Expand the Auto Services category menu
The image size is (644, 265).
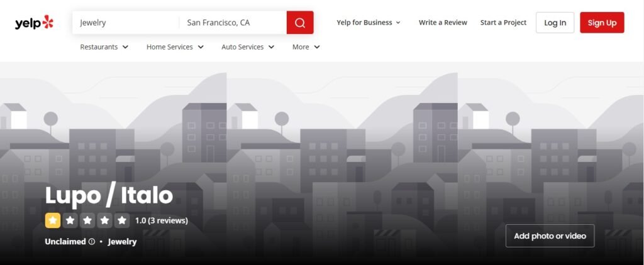point(248,47)
